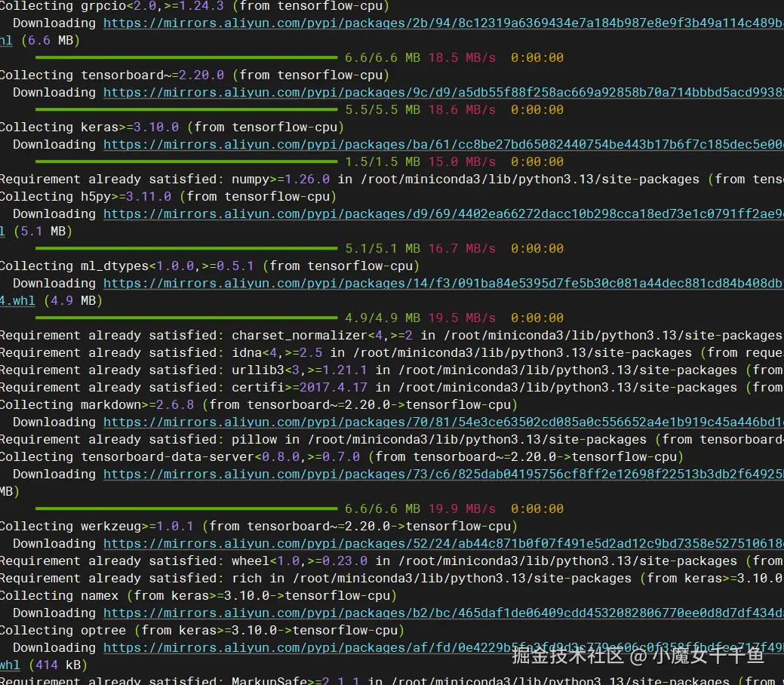Screen dimensions: 784x685
Task: Click the '19.5 MB/s' download speed
Action: [462, 318]
